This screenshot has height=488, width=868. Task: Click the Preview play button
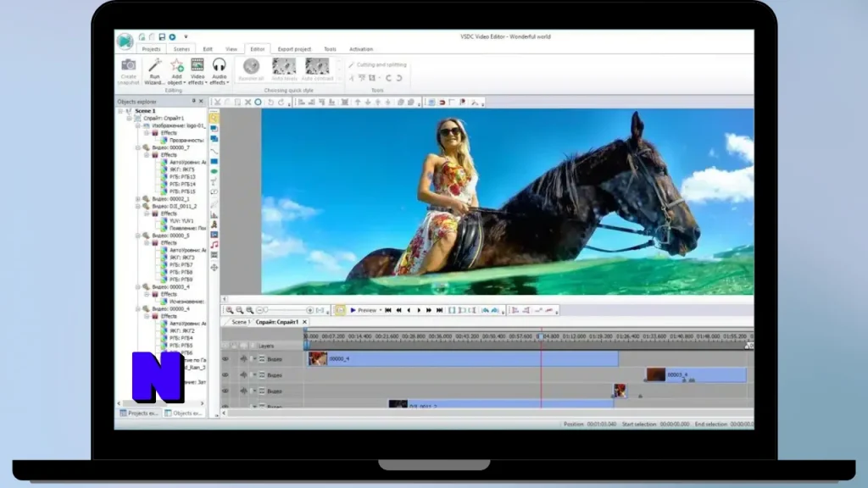363,310
